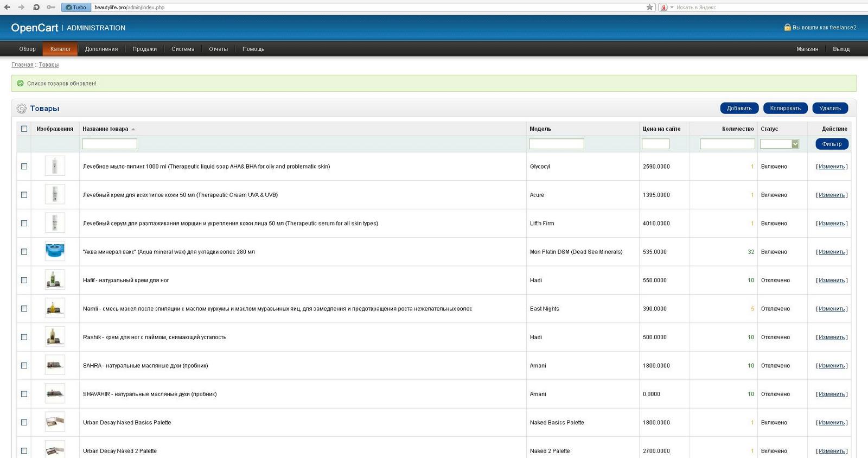Focus the Цена на сайте filter field

pos(655,144)
